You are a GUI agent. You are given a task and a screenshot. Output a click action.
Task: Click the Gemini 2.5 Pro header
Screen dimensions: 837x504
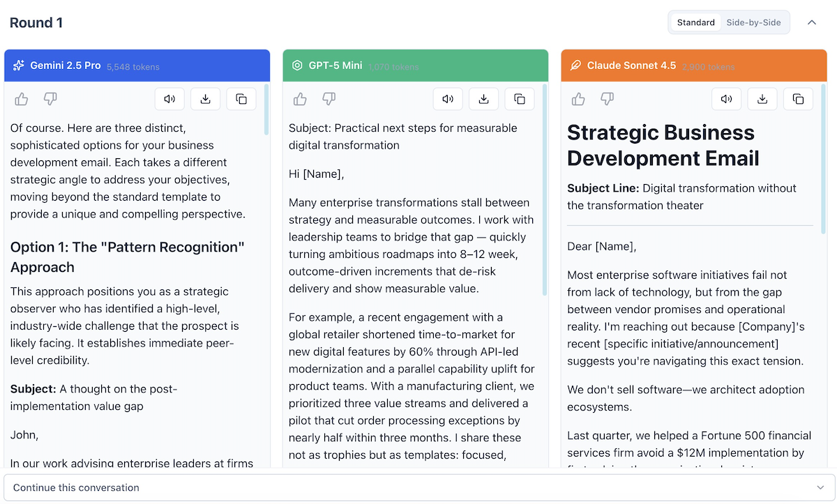tap(137, 66)
